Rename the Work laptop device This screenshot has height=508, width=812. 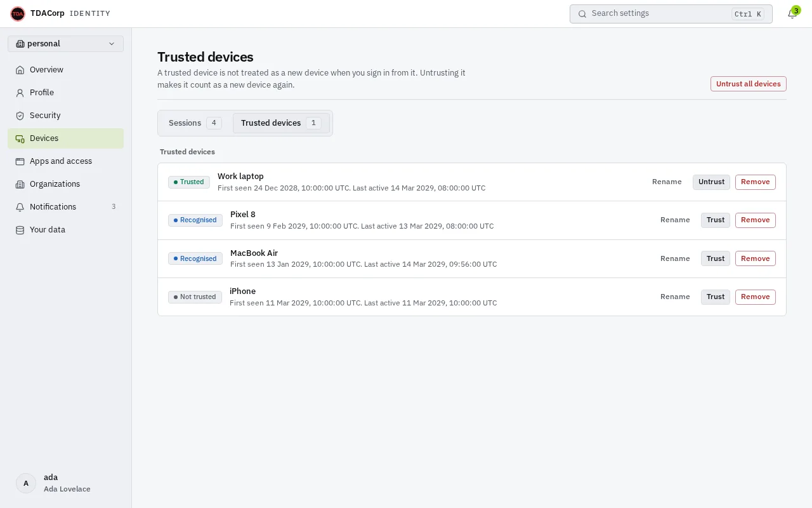[x=667, y=182]
